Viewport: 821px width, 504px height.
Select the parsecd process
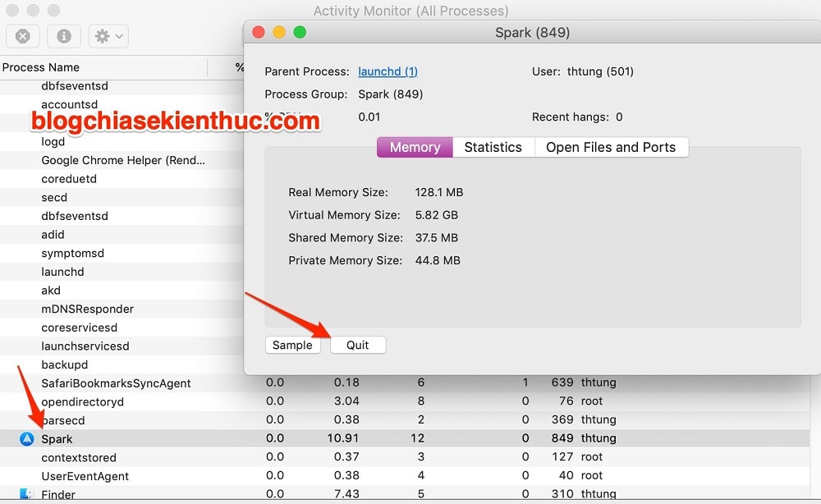pyautogui.click(x=63, y=420)
